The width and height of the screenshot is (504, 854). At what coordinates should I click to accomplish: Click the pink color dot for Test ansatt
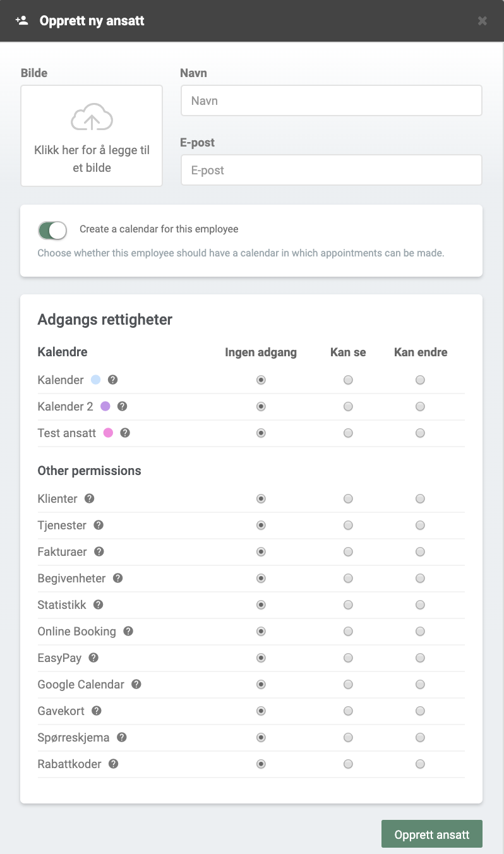[109, 433]
